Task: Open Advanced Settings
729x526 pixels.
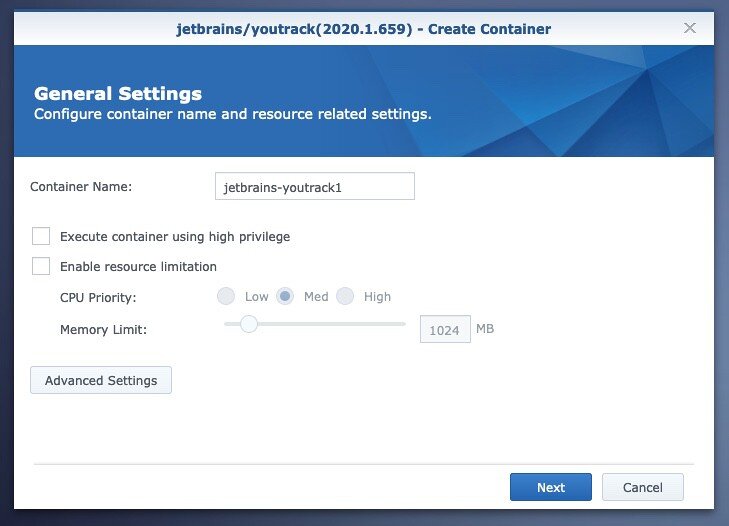Action: 101,380
